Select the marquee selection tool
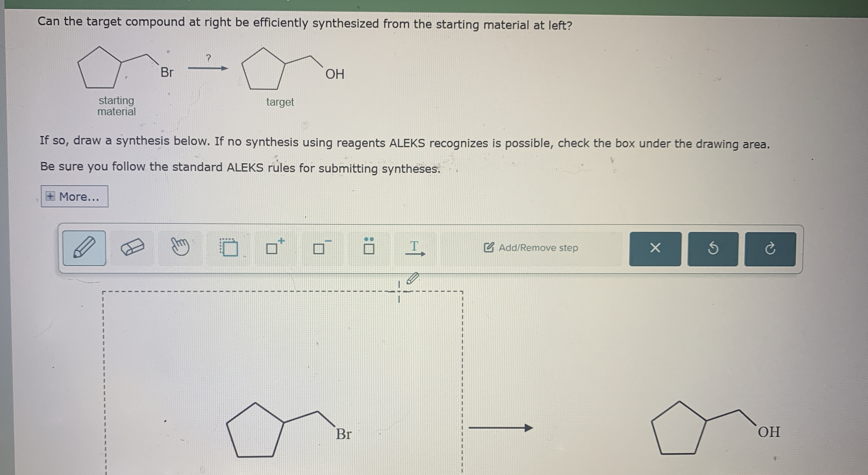This screenshot has width=868, height=475. click(x=229, y=248)
